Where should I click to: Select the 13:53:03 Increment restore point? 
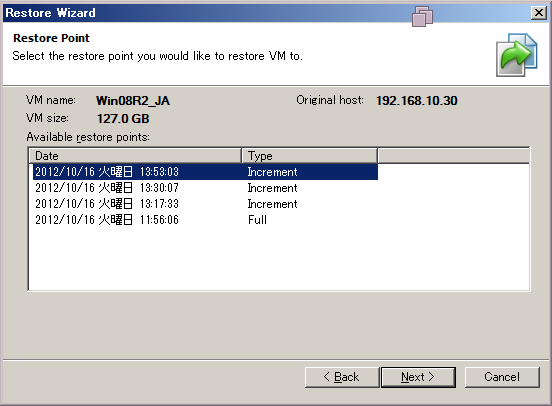click(205, 172)
